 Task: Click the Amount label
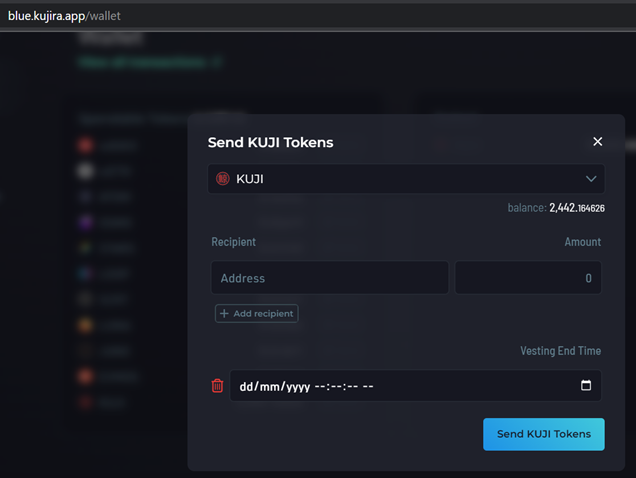[x=582, y=242]
